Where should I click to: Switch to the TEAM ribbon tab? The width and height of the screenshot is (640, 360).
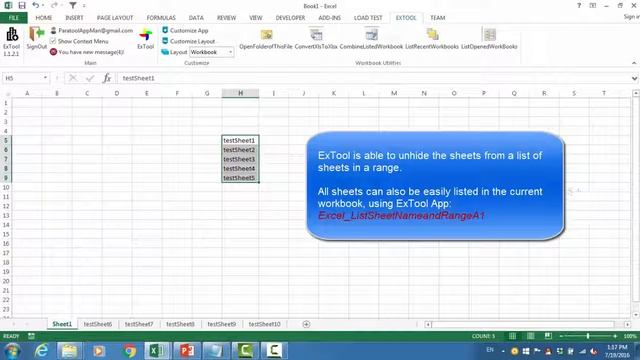tap(437, 18)
